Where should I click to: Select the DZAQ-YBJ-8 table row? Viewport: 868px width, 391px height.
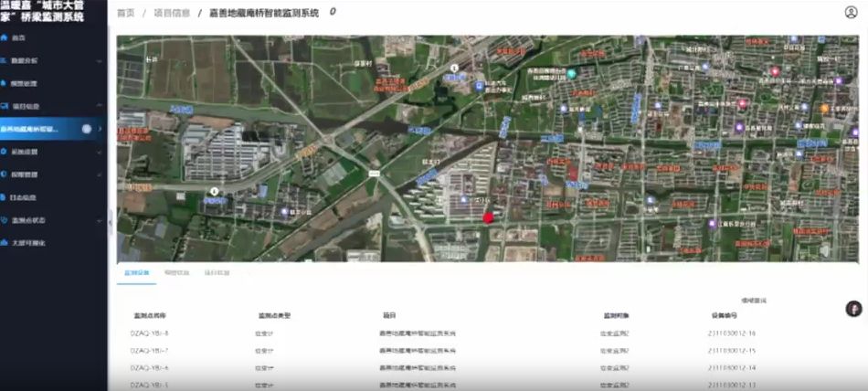tap(150, 333)
